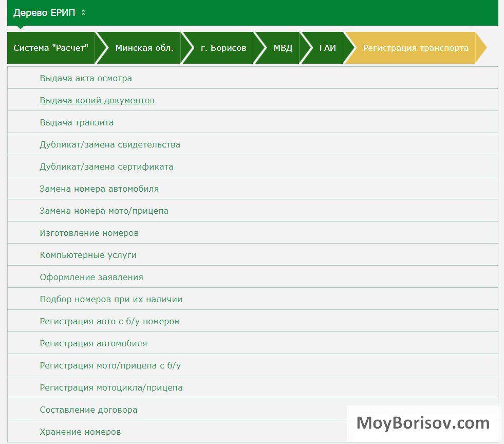Image resolution: width=504 pixels, height=444 pixels.
Task: Choose Дубликат/замена сертификата
Action: [106, 166]
